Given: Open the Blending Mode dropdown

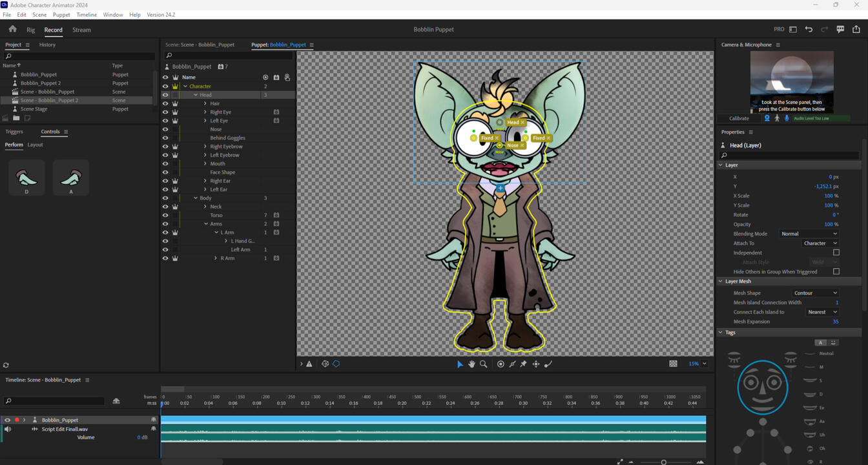Looking at the screenshot, I should 809,234.
